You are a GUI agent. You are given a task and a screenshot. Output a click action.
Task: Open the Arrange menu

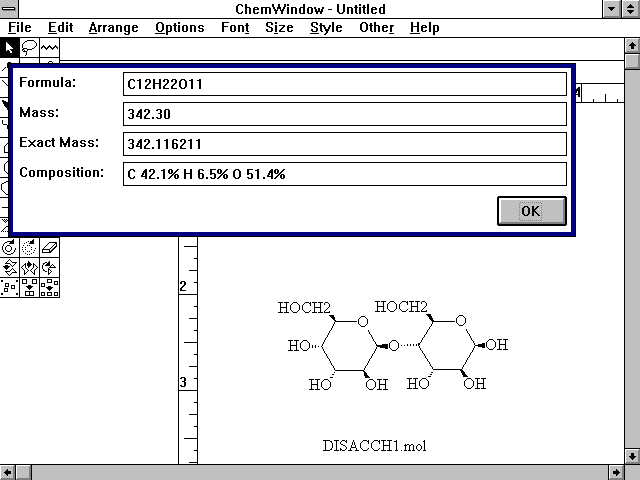click(113, 28)
